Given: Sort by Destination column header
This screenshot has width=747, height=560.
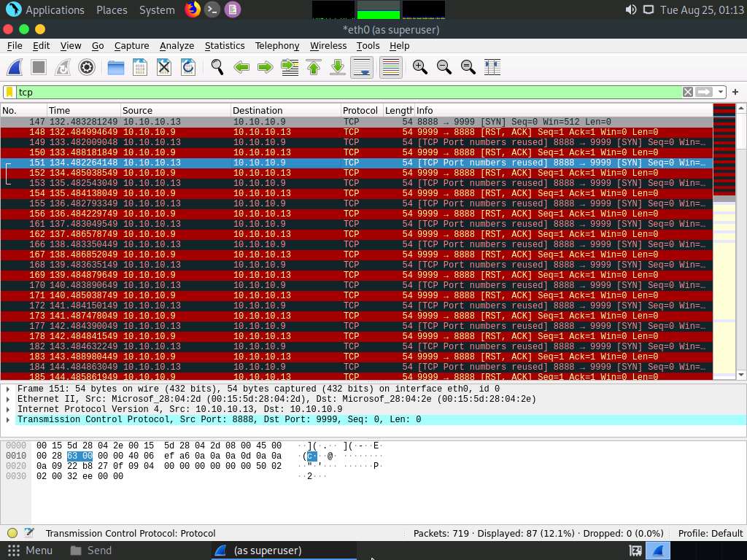Looking at the screenshot, I should 286,111.
